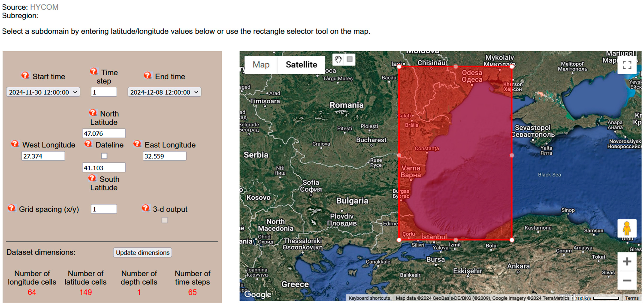Viewport: 644px width, 304px height.
Task: Expand the End time dropdown
Action: (x=164, y=92)
